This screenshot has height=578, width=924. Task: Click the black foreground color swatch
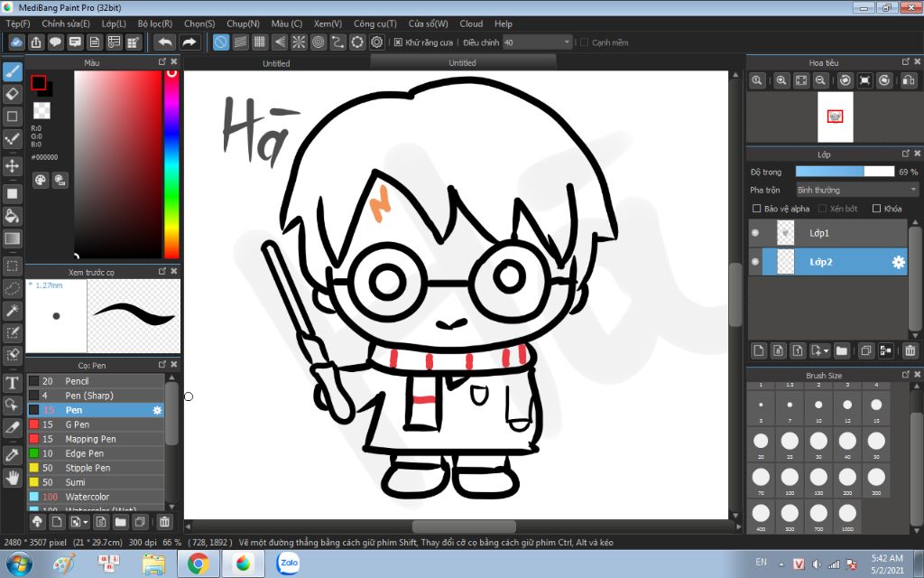coord(38,82)
